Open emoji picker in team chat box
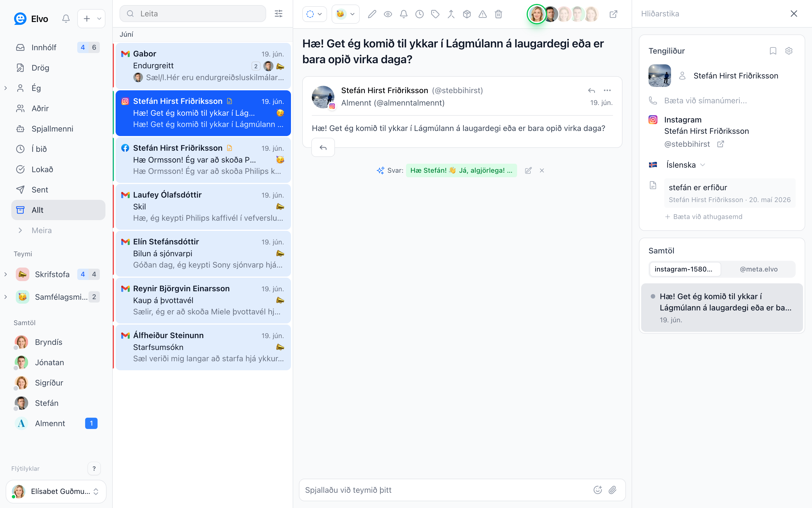 pos(598,490)
